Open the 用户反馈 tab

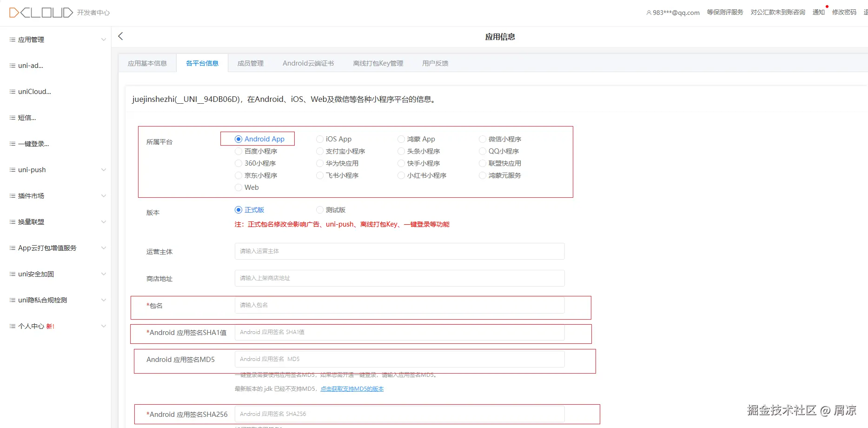(x=435, y=63)
